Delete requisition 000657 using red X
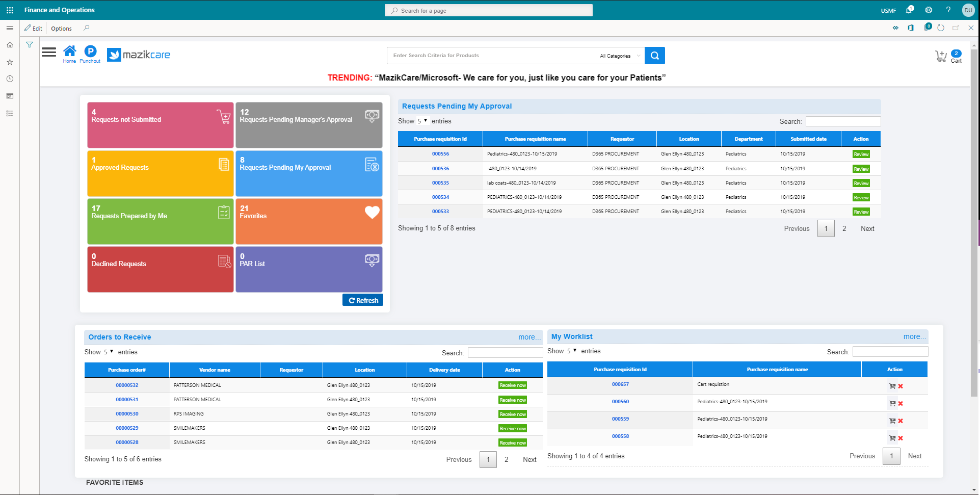 click(x=900, y=386)
